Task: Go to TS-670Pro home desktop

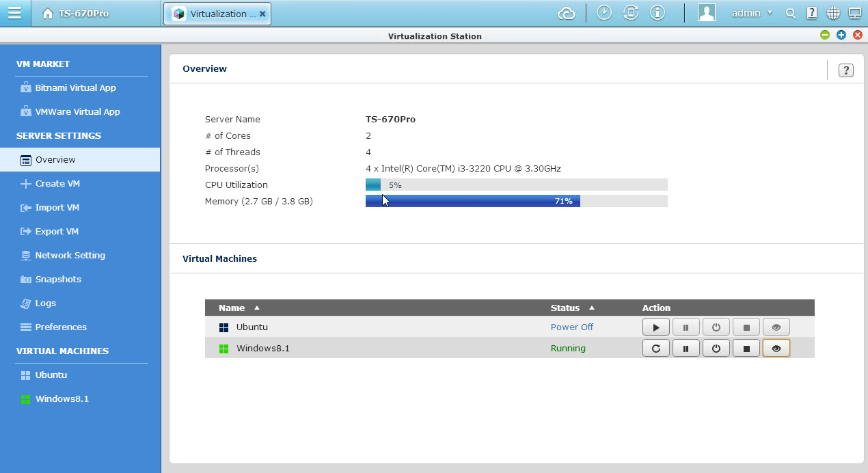Action: (75, 14)
